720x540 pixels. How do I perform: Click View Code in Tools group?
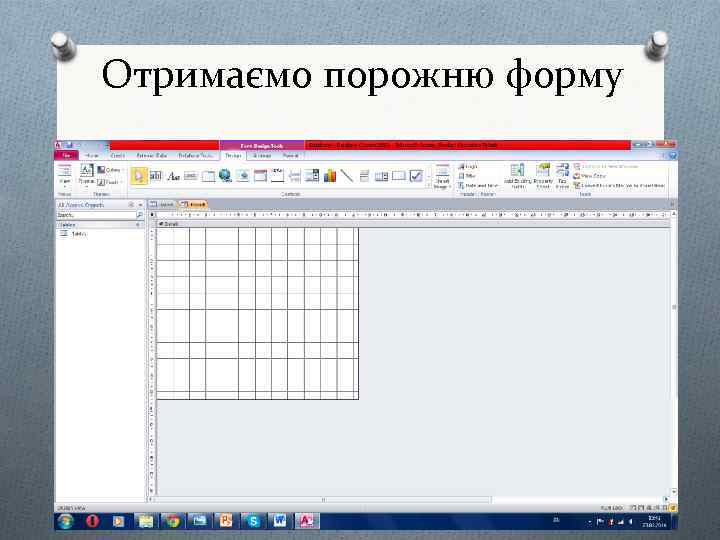[590, 176]
